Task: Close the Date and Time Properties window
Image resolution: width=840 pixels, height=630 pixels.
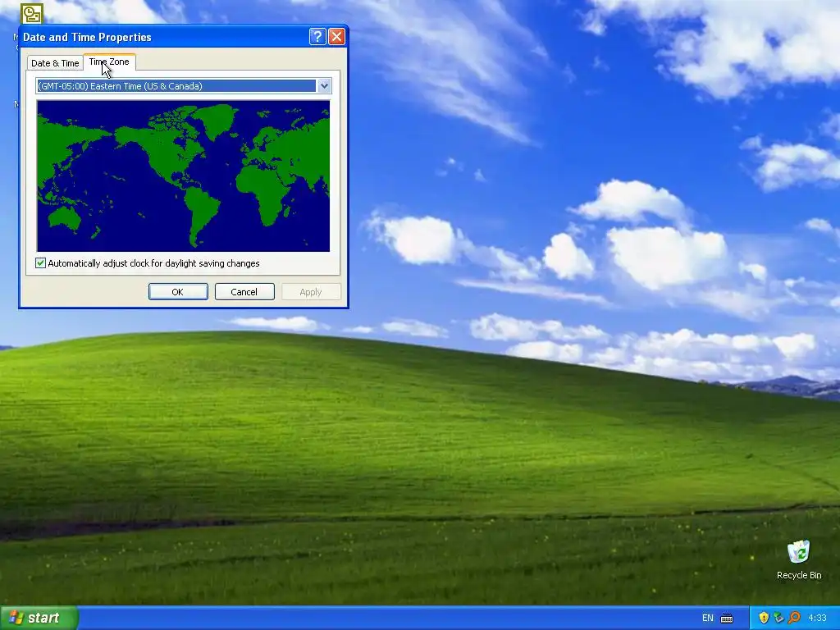Action: coord(336,36)
